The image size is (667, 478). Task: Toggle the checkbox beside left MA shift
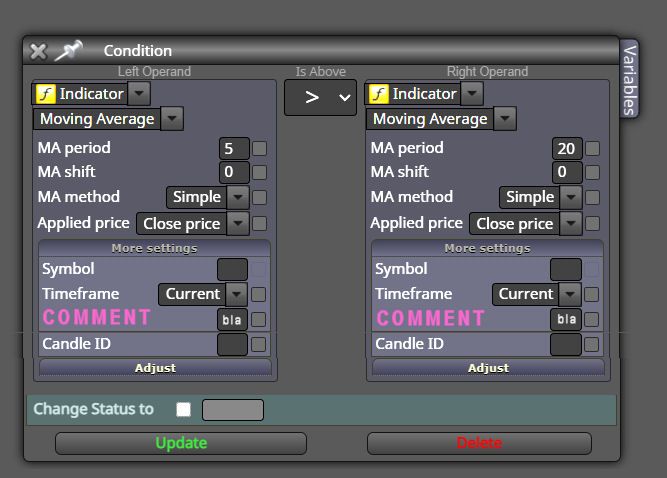point(259,173)
